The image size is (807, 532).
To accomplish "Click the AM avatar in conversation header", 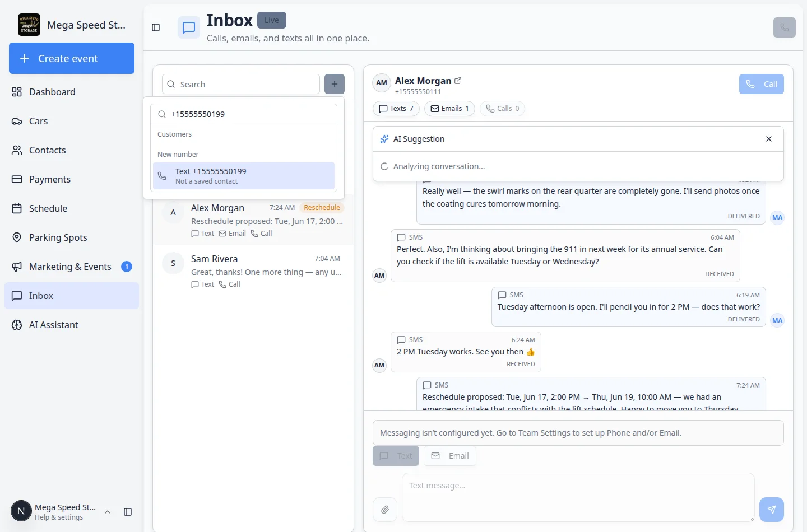I will tap(382, 83).
